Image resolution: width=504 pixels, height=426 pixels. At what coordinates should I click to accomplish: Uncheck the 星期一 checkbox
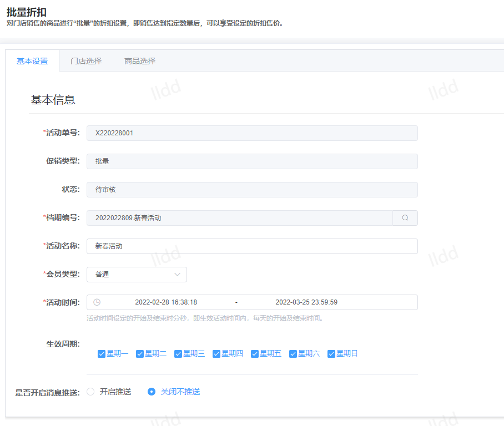102,354
